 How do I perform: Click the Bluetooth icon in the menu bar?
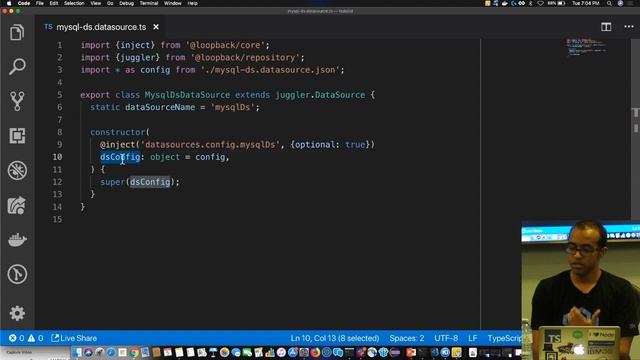click(531, 3)
